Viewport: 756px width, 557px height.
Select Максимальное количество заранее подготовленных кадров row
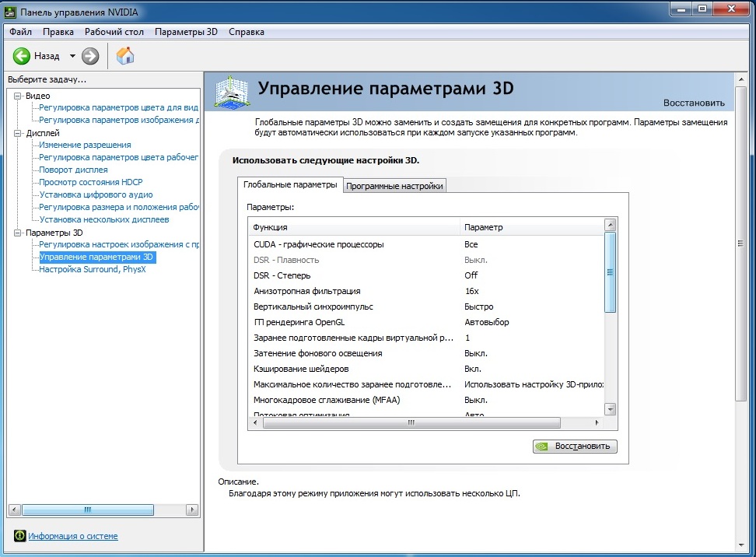coord(426,384)
